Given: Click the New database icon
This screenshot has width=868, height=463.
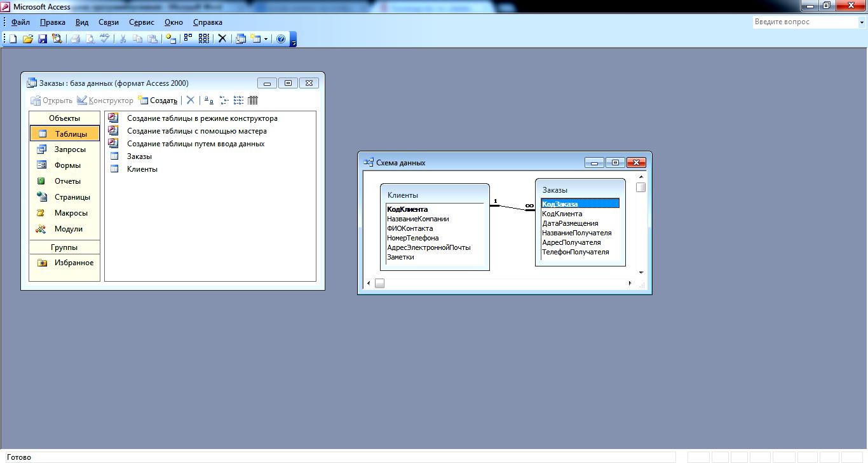Looking at the screenshot, I should point(13,39).
